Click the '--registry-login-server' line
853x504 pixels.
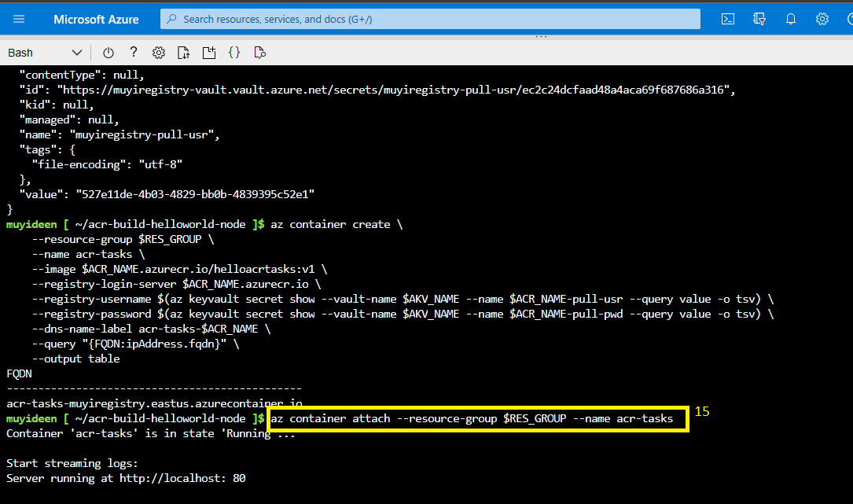(x=176, y=284)
